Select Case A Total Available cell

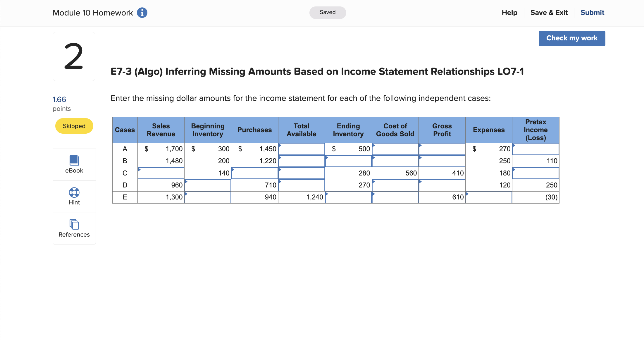click(x=302, y=149)
